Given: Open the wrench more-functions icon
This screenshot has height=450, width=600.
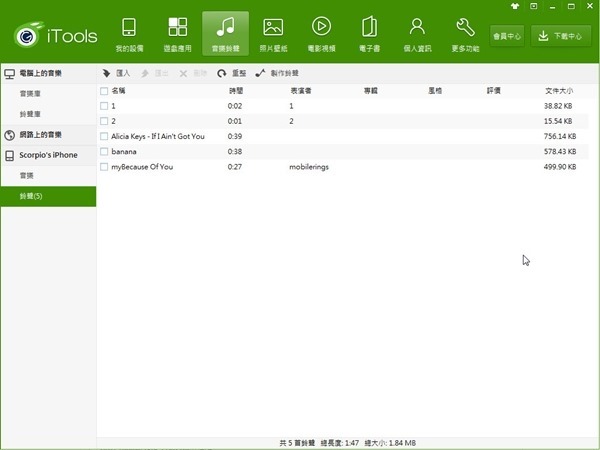Looking at the screenshot, I should pos(465,27).
